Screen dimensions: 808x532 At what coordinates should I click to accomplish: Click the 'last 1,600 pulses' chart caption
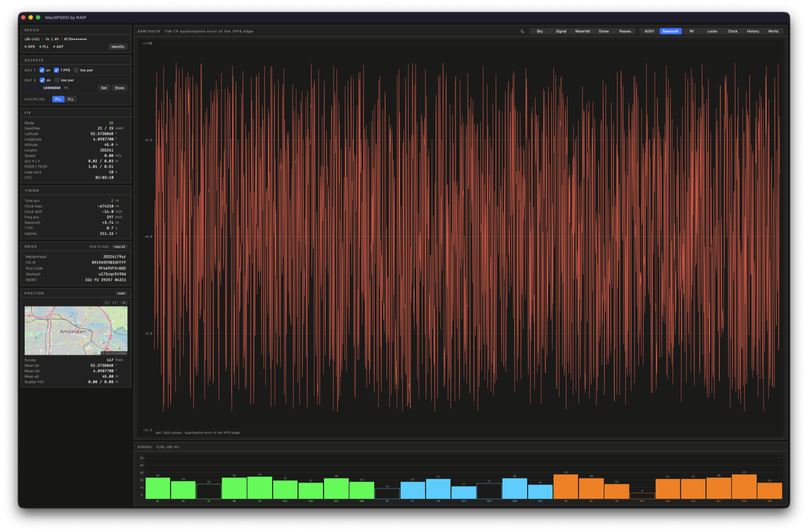[x=197, y=433]
